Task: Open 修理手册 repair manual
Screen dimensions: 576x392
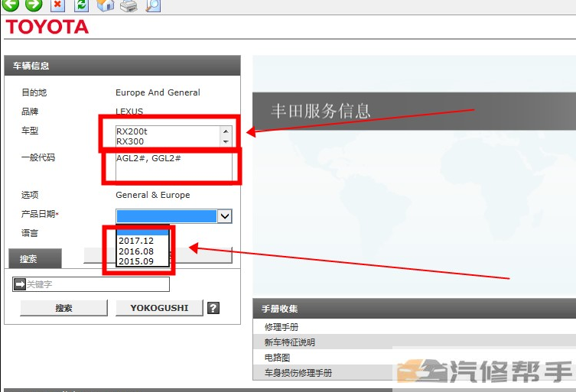Action: (x=281, y=327)
